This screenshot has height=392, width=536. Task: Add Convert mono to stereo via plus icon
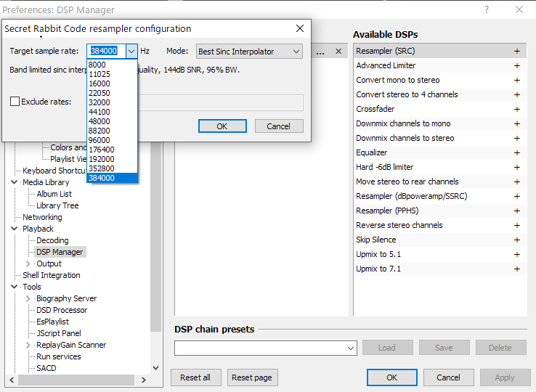click(517, 80)
